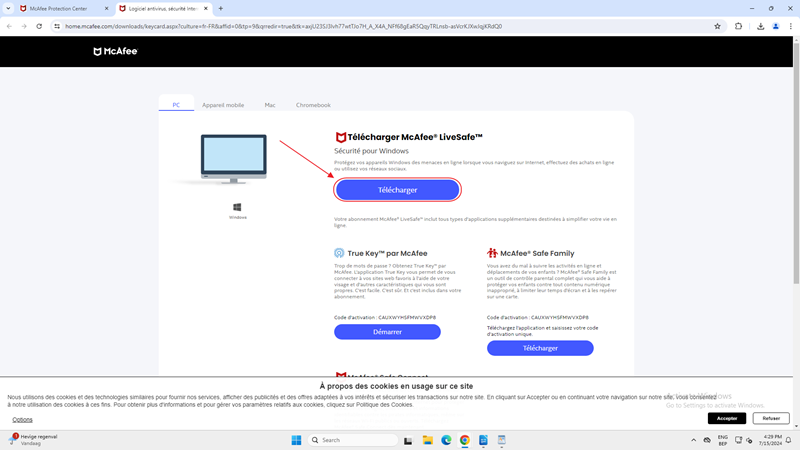This screenshot has width=800, height=450.
Task: Go back to previous page
Action: pyautogui.click(x=9, y=26)
